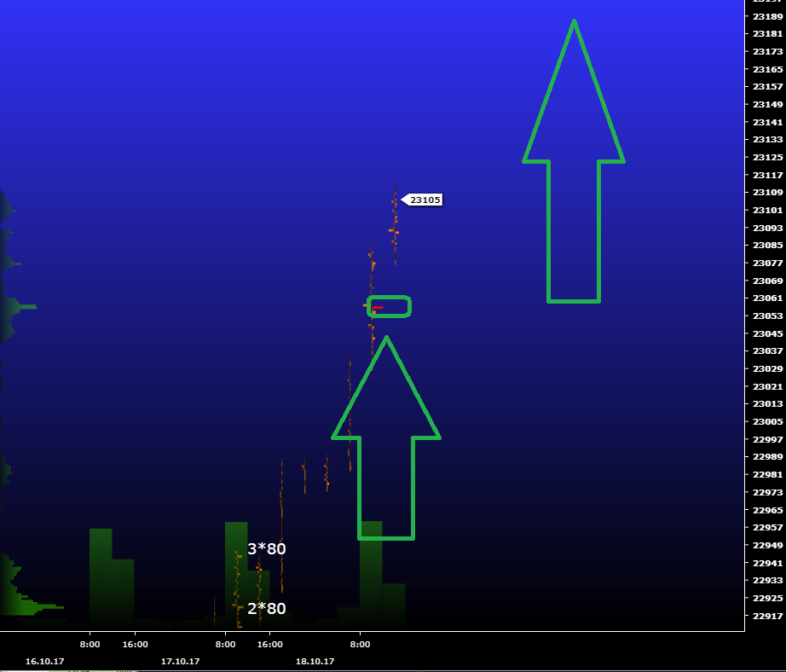The image size is (786, 672).
Task: Select 22989 on the price axis
Action: click(x=767, y=457)
